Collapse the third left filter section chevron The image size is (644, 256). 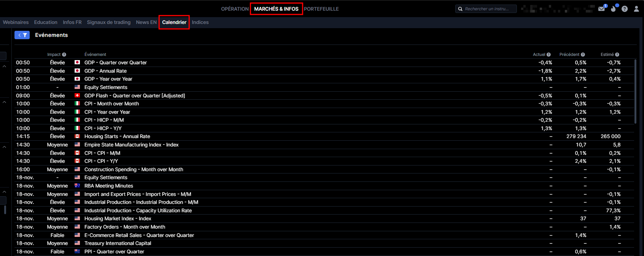[5, 147]
